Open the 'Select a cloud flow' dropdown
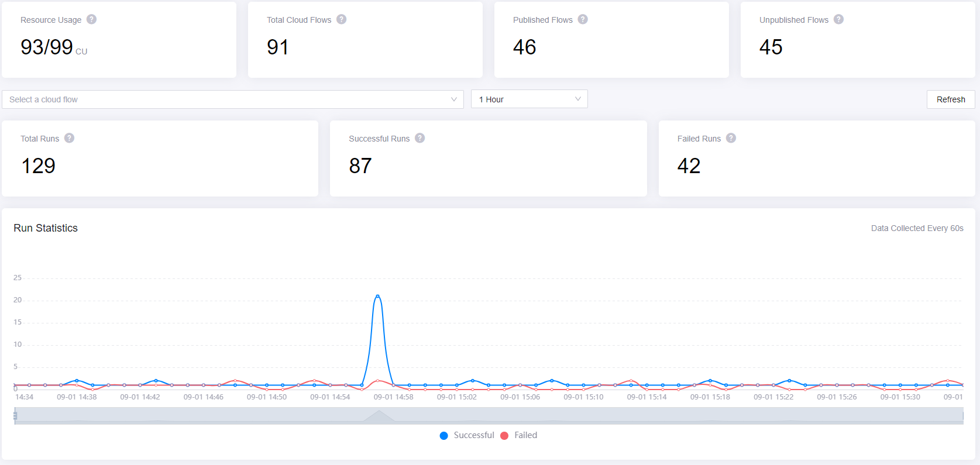The image size is (980, 465). (233, 99)
